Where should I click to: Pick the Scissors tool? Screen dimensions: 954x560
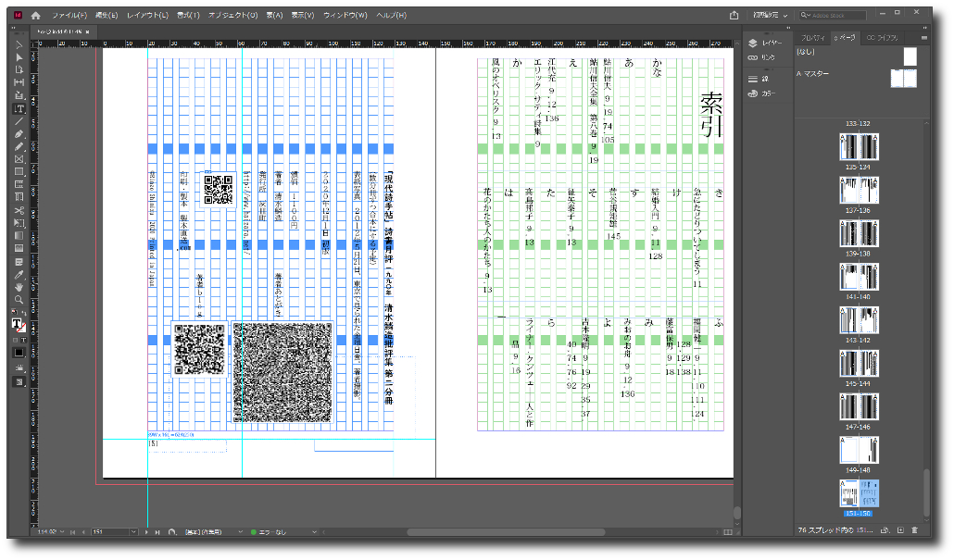[19, 210]
